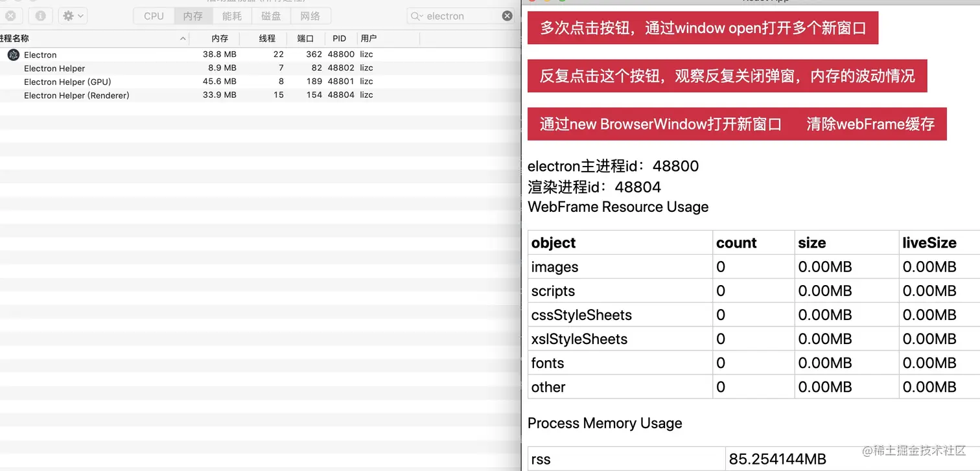Open the 能耗 tab
The image size is (980, 471).
(x=231, y=16)
